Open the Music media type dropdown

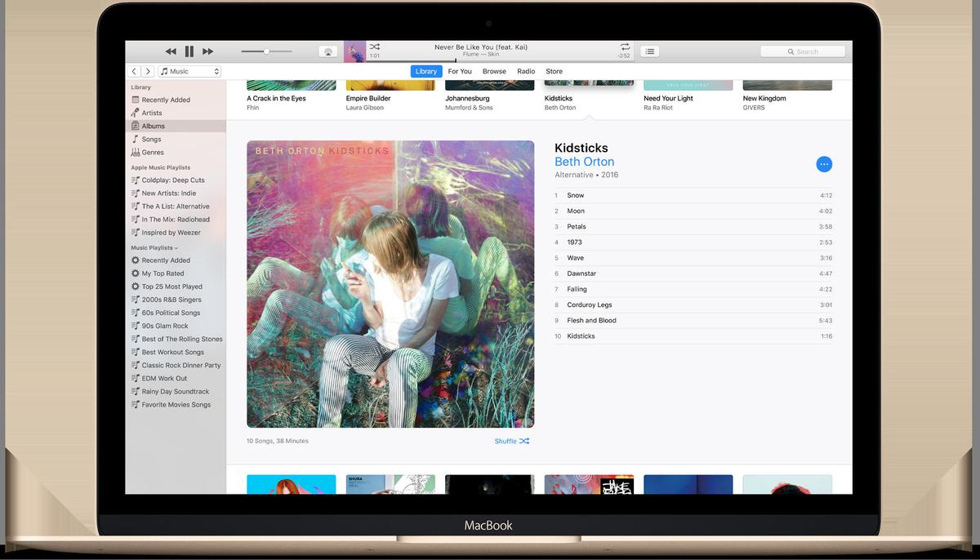point(189,72)
